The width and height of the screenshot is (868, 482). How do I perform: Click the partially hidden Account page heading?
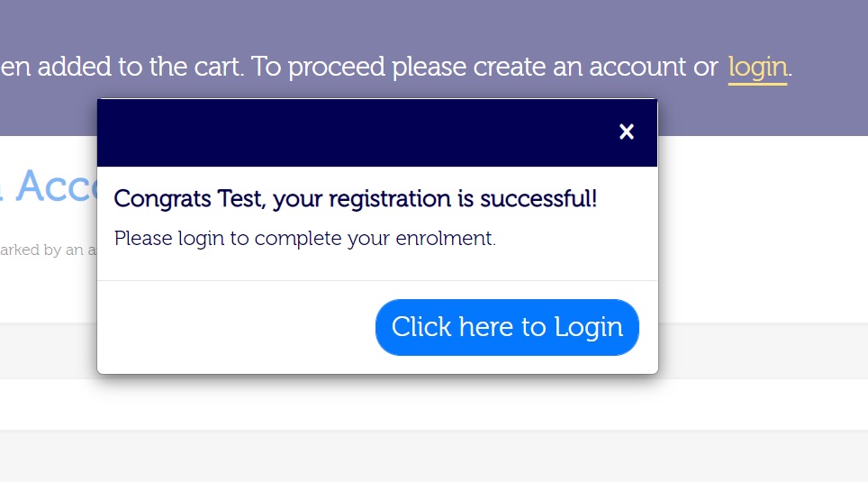click(56, 186)
